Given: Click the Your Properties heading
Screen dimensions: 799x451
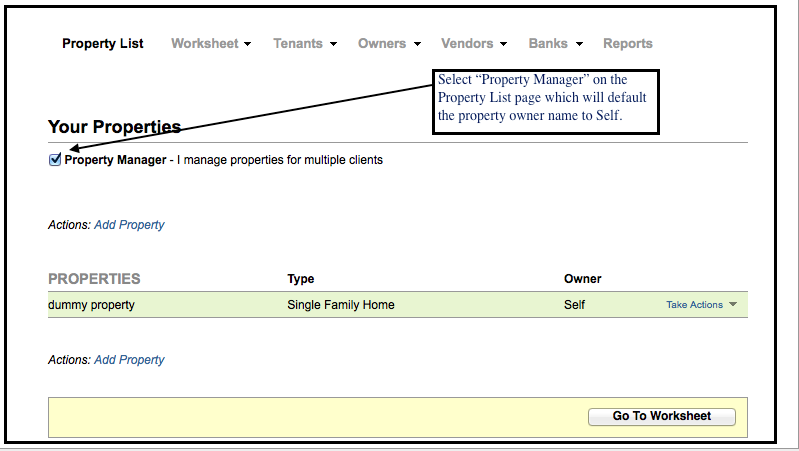Looking at the screenshot, I should pyautogui.click(x=115, y=126).
